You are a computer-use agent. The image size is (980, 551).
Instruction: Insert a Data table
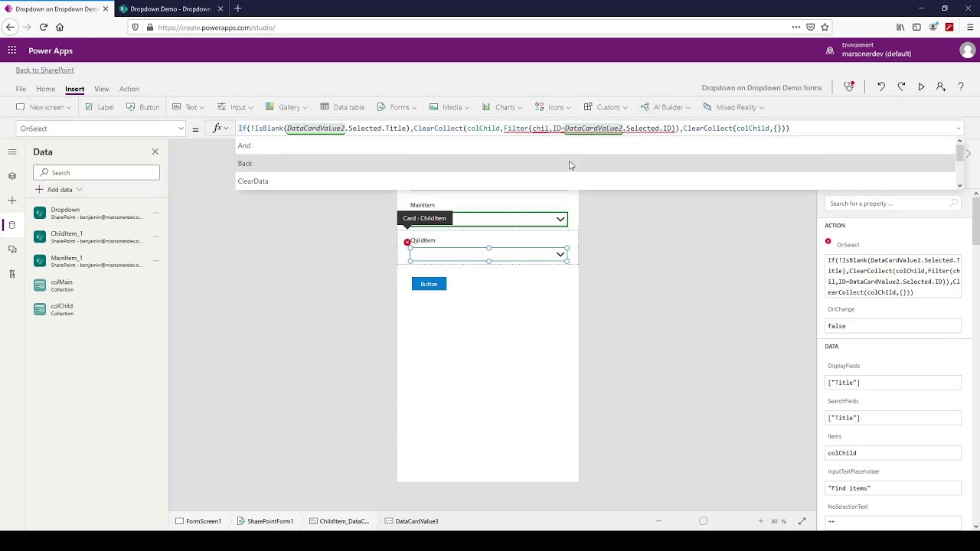click(342, 107)
